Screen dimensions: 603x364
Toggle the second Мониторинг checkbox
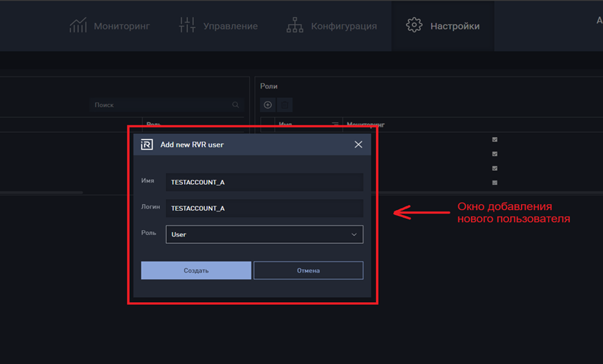[495, 154]
